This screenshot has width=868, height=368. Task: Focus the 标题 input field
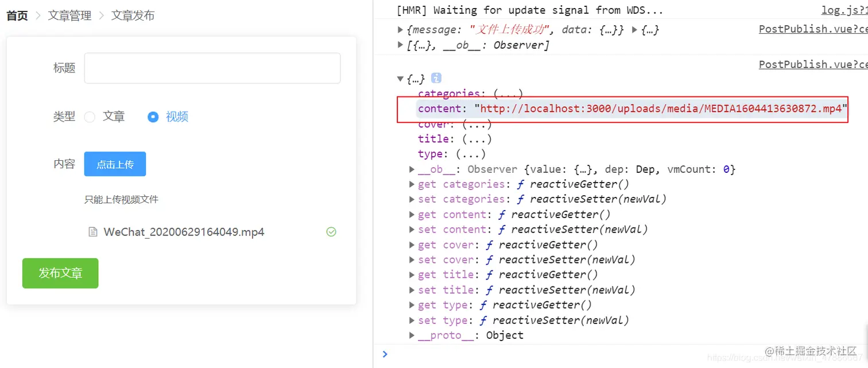coord(212,68)
